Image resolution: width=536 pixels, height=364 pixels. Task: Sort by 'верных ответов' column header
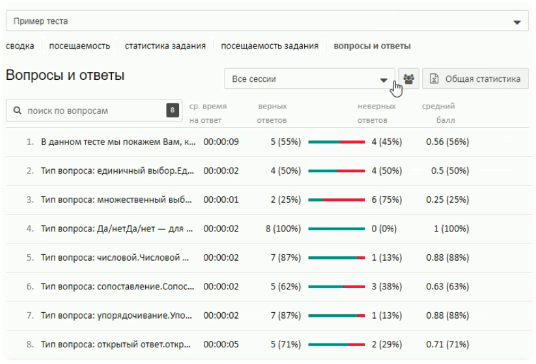(x=272, y=113)
